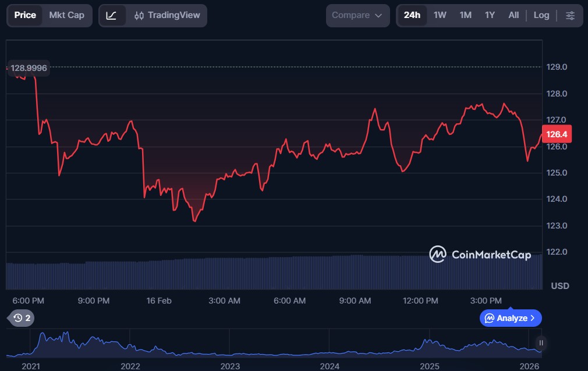Click 2023 on the range navigator
This screenshot has width=588, height=371.
230,366
